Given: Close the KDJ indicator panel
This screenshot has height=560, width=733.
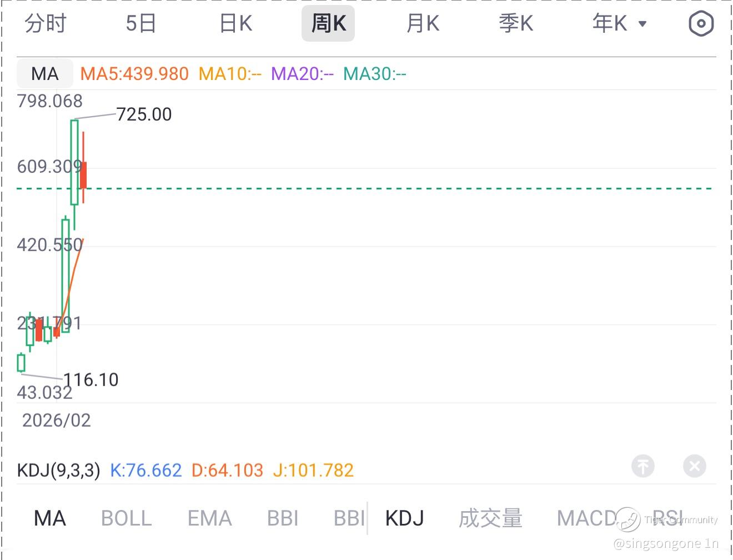Looking at the screenshot, I should point(694,466).
